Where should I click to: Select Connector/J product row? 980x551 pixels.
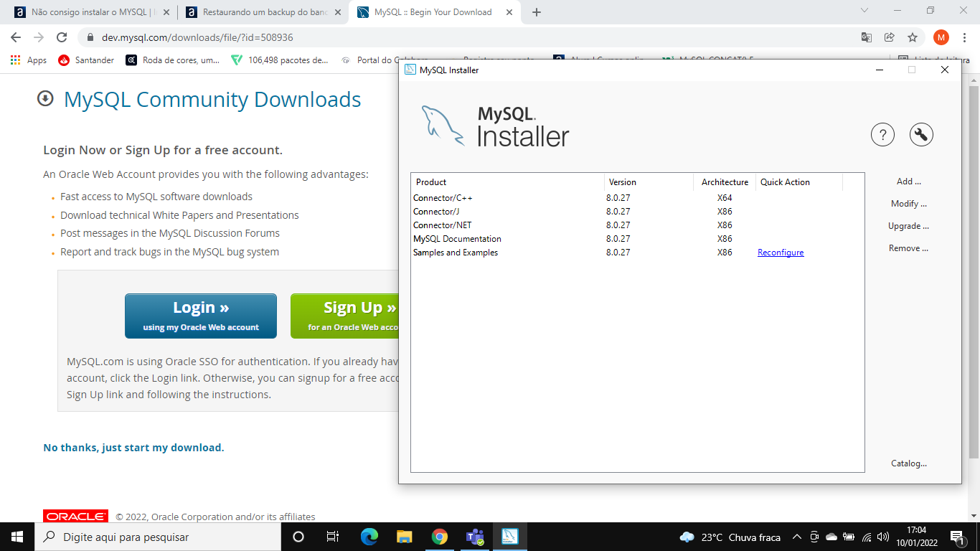tap(637, 212)
